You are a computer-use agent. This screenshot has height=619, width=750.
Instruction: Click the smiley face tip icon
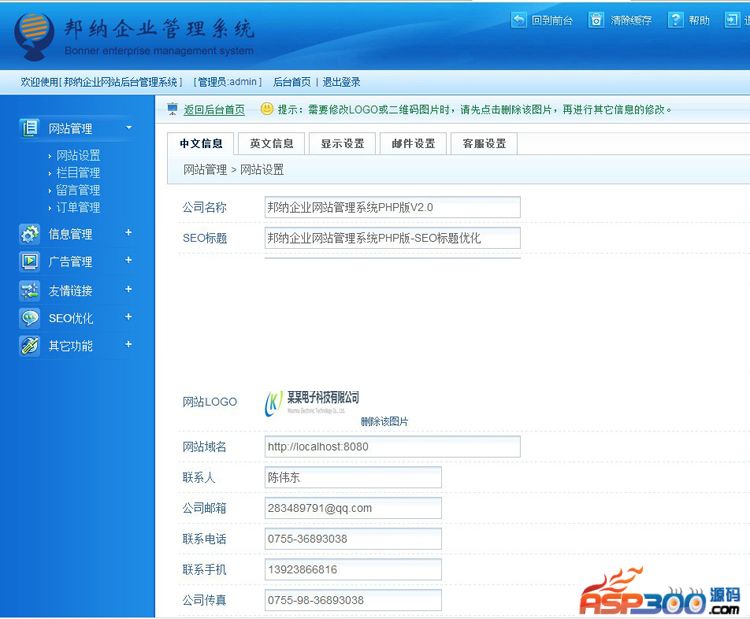point(267,109)
